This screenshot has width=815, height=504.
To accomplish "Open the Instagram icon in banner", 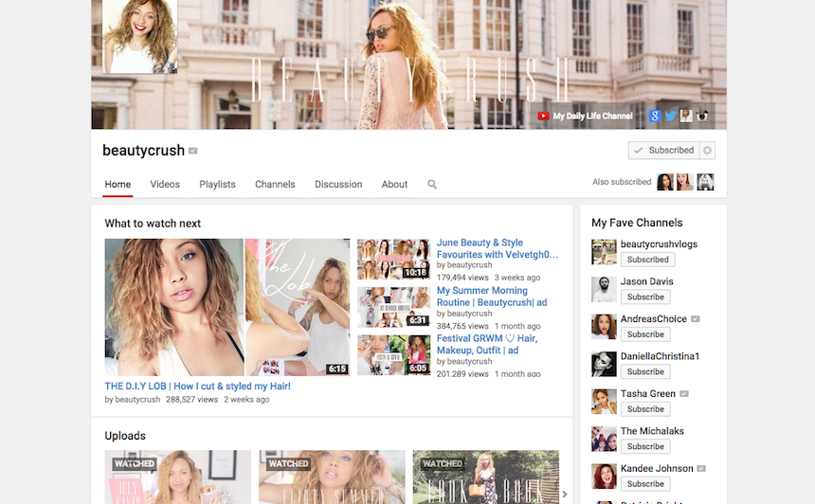I will (x=702, y=116).
